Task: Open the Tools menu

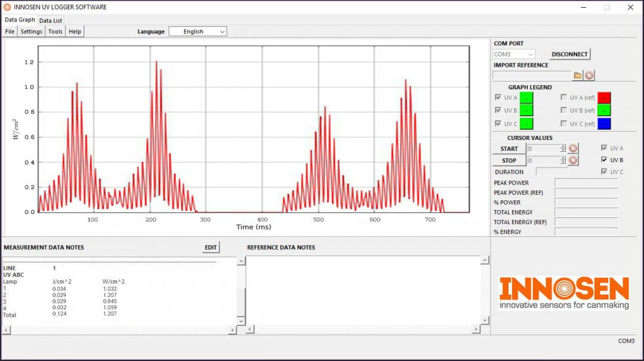Action: (55, 32)
